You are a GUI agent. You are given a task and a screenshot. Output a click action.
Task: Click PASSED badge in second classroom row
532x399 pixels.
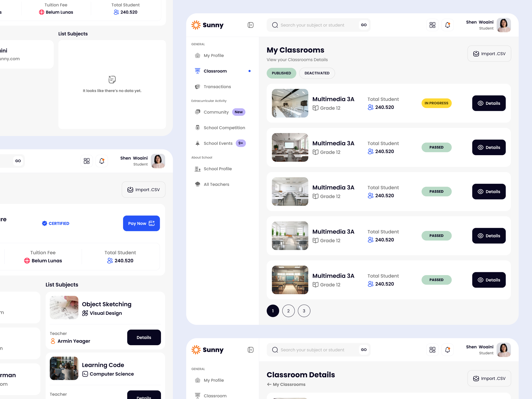click(x=436, y=147)
